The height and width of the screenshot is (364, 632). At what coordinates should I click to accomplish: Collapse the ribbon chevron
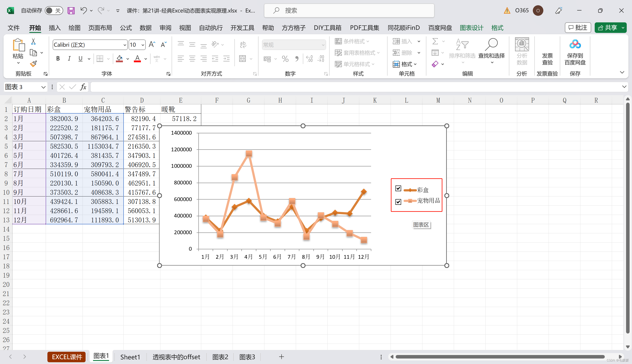click(622, 73)
